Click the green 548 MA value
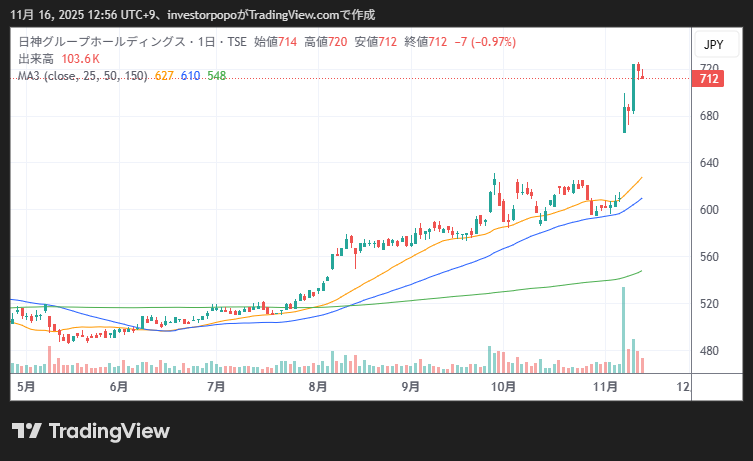This screenshot has height=461, width=753. click(x=216, y=76)
